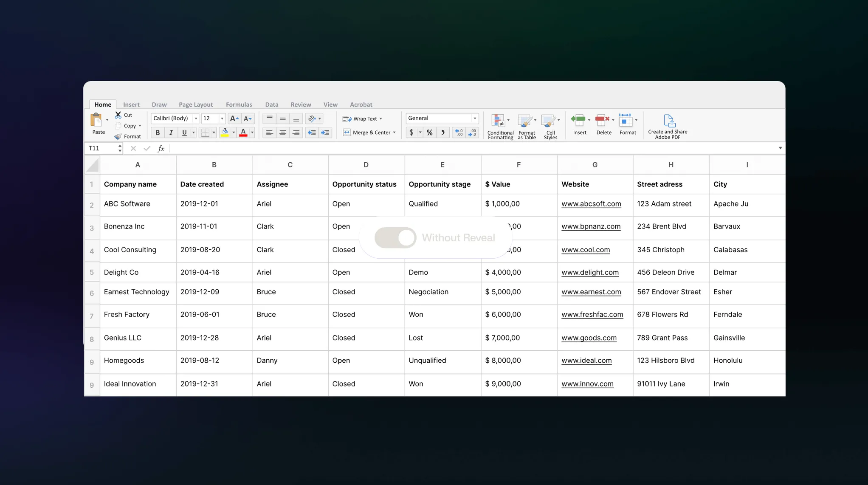Center text horizontally
Viewport: 868px width, 485px height.
coord(283,133)
